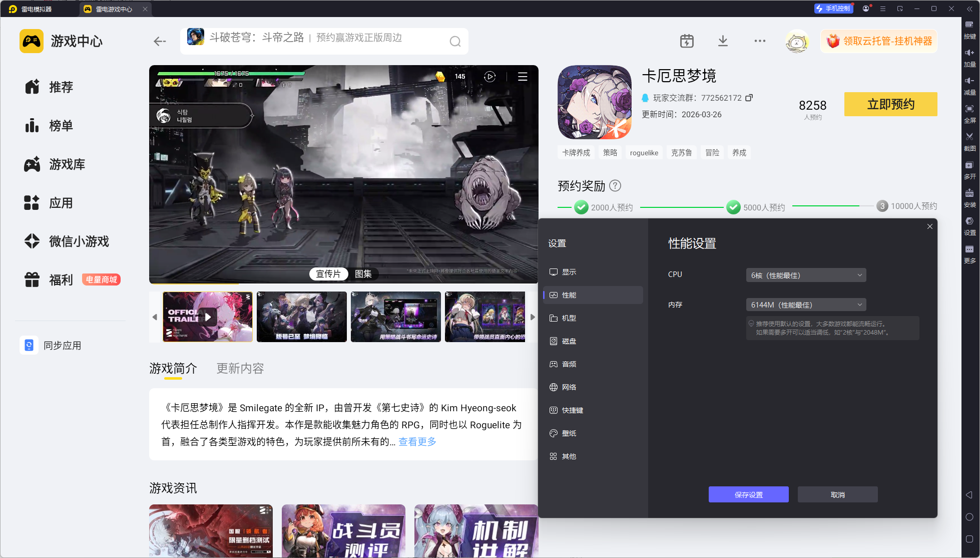
Task: Open the calendar reservation icon
Action: pos(687,41)
